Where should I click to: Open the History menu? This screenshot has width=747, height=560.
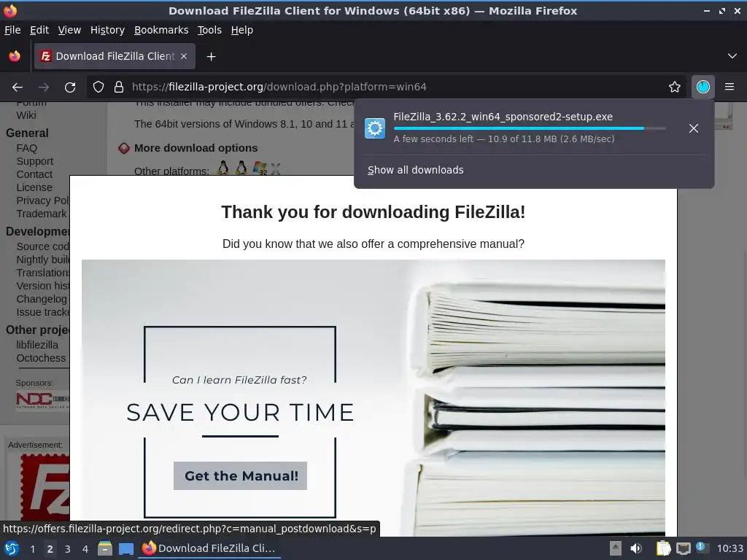[x=107, y=30]
